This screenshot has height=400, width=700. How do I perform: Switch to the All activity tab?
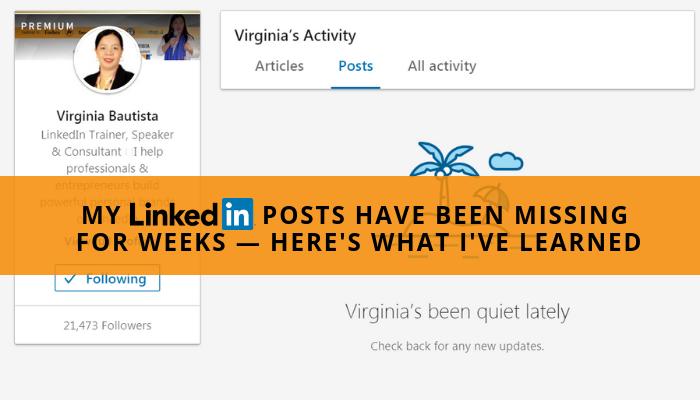click(442, 66)
